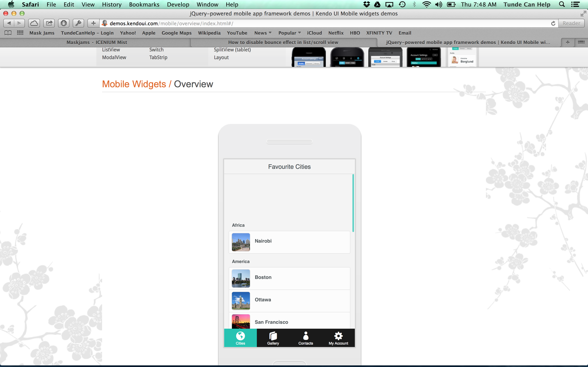Click the Mobile Widgets breadcrumb link

pyautogui.click(x=134, y=84)
